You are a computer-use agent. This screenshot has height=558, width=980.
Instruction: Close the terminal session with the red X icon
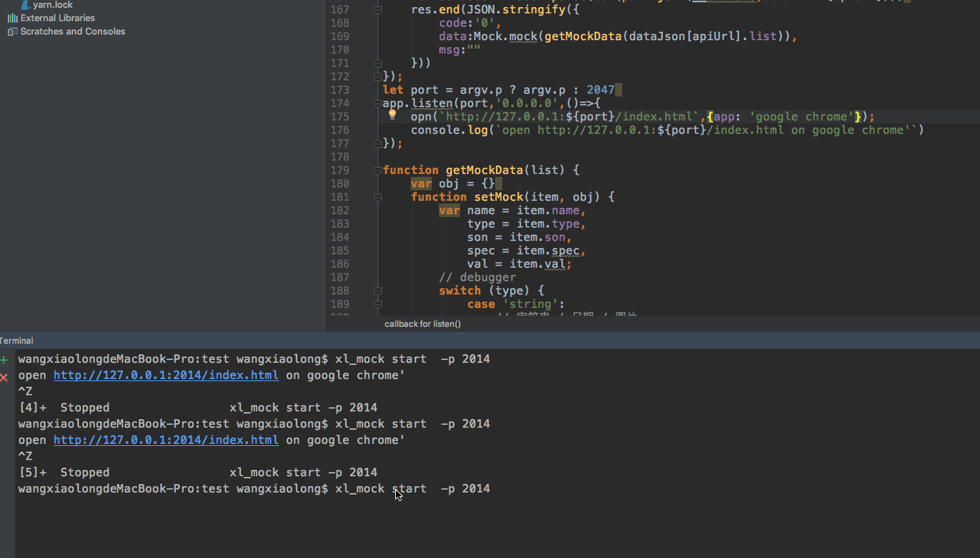click(4, 378)
